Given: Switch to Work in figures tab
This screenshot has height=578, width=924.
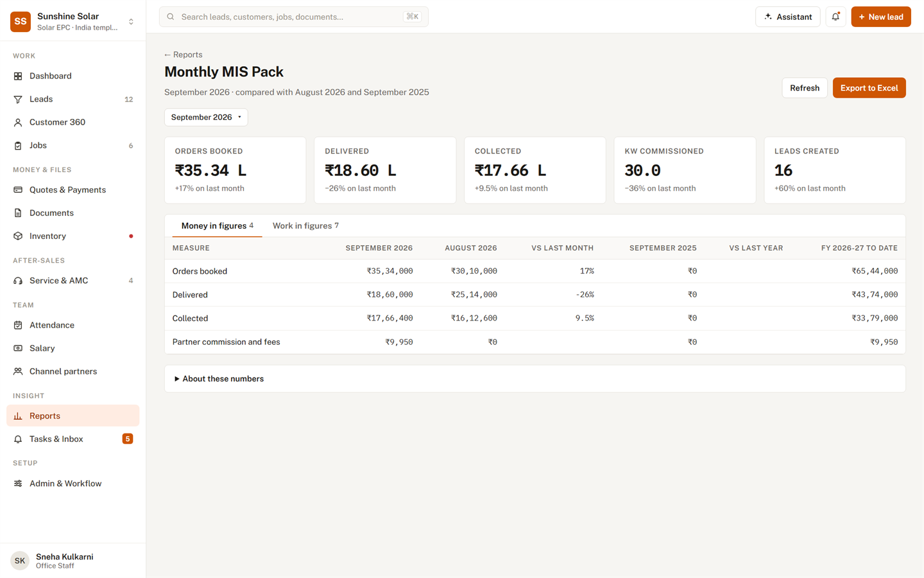Looking at the screenshot, I should point(305,225).
